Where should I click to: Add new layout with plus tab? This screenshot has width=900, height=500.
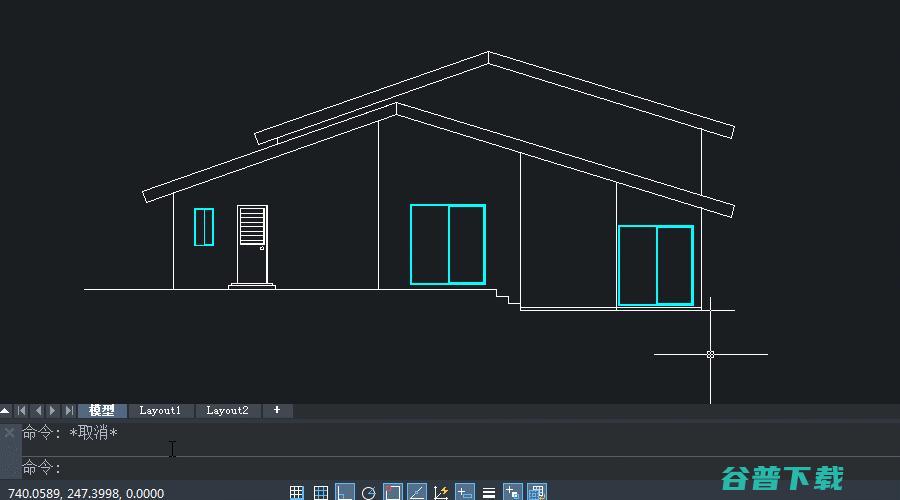point(277,410)
